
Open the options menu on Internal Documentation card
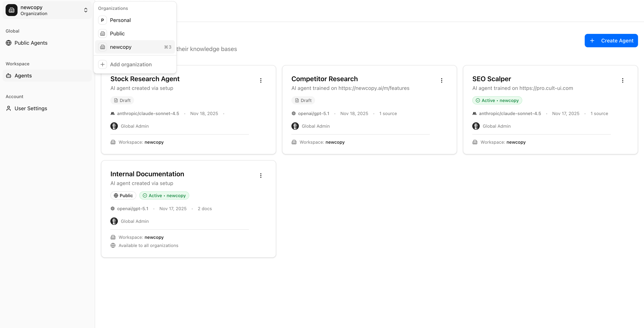[x=261, y=175]
